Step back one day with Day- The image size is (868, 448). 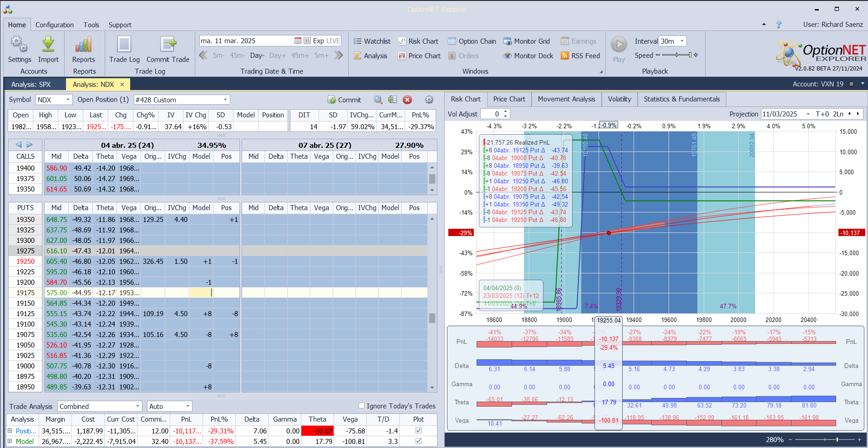(x=257, y=55)
